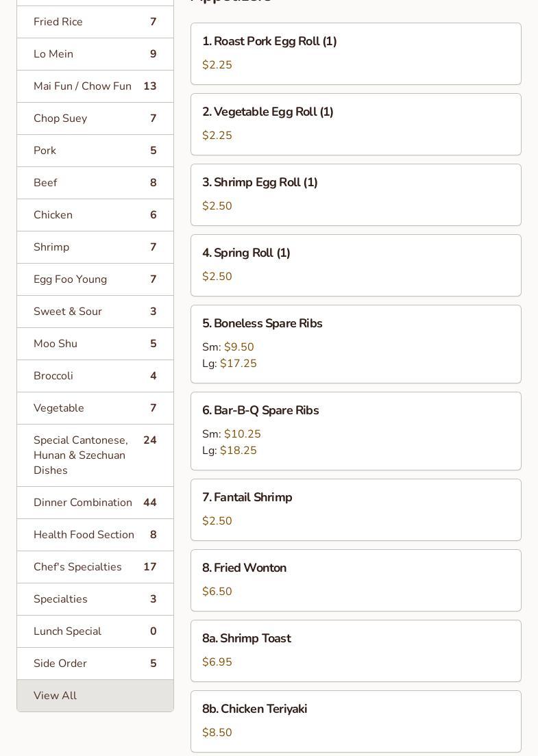The height and width of the screenshot is (756, 538).
Task: Click the Fried Wonton item
Action: click(x=356, y=580)
